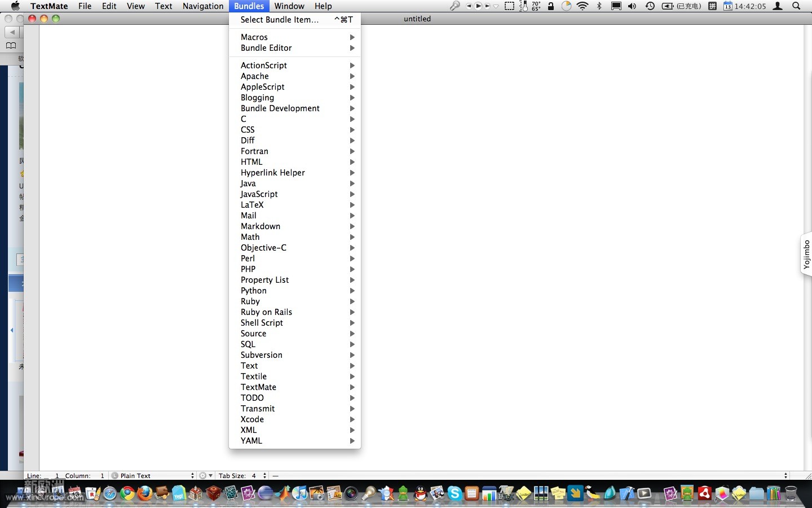Open the Plain Text language dropdown
Viewport: 812px width, 508px height.
click(x=153, y=476)
